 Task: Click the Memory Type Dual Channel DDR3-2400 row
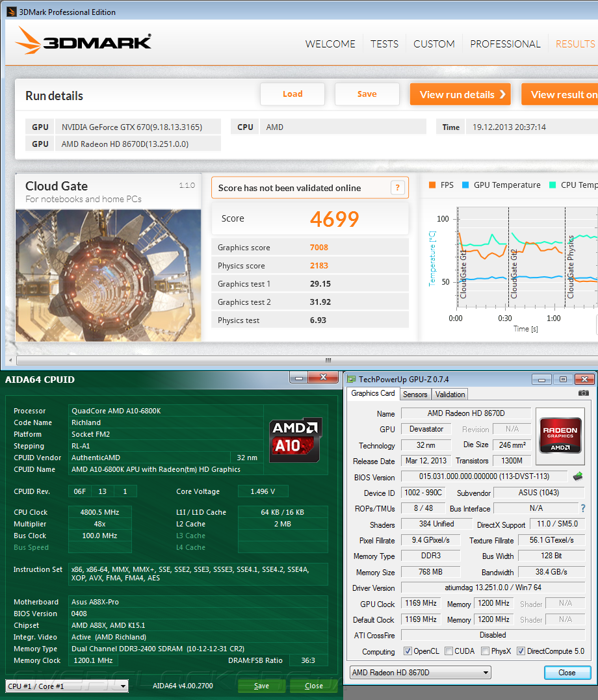point(198,649)
